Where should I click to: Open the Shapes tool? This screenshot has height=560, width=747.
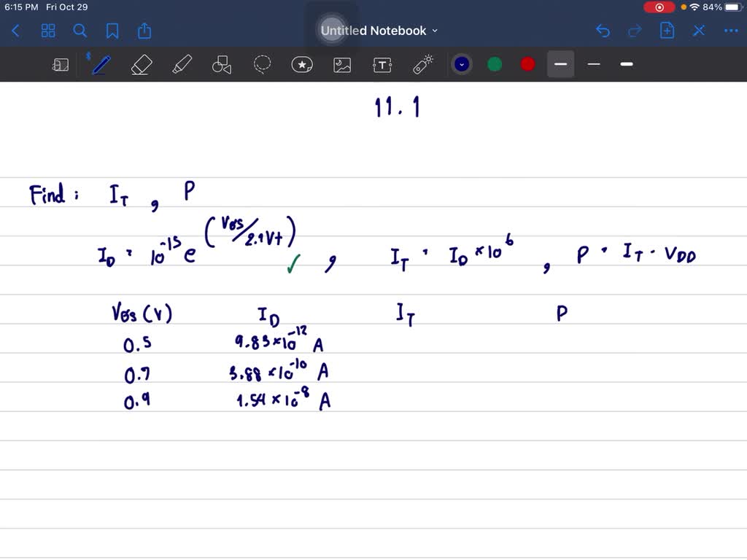[x=221, y=64]
